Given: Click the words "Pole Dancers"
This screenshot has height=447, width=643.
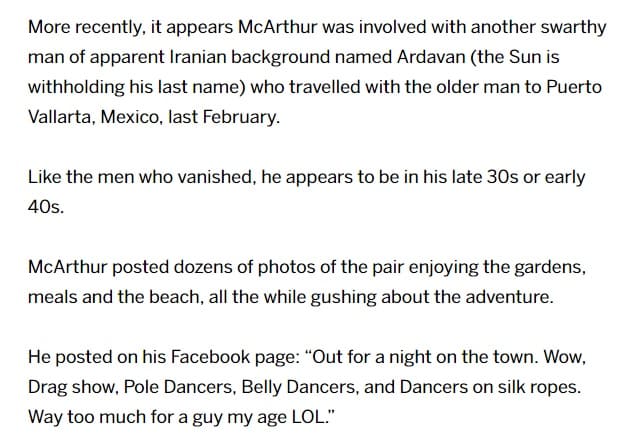Looking at the screenshot, I should click(x=178, y=387).
